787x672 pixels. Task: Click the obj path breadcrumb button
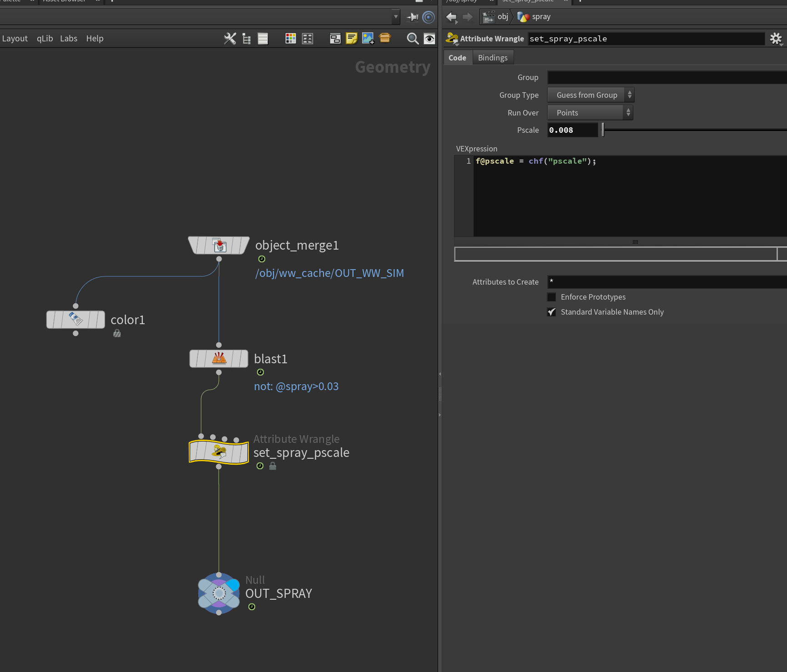[496, 17]
